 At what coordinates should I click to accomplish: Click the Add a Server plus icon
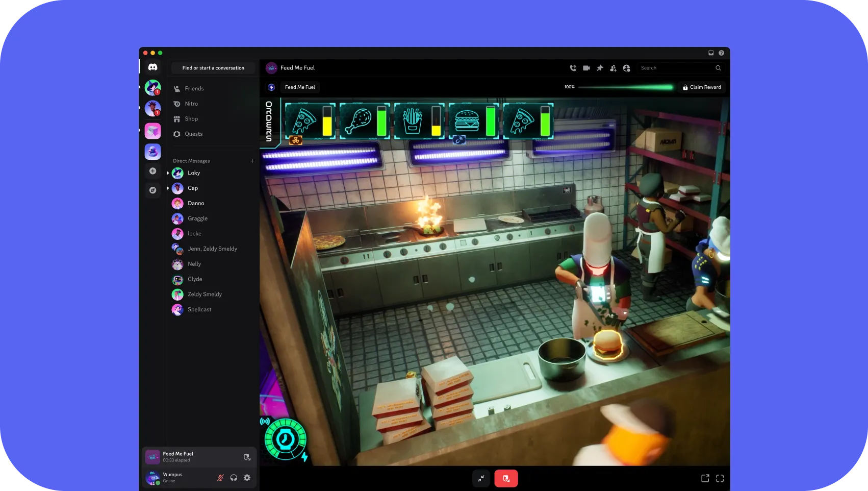pyautogui.click(x=152, y=171)
